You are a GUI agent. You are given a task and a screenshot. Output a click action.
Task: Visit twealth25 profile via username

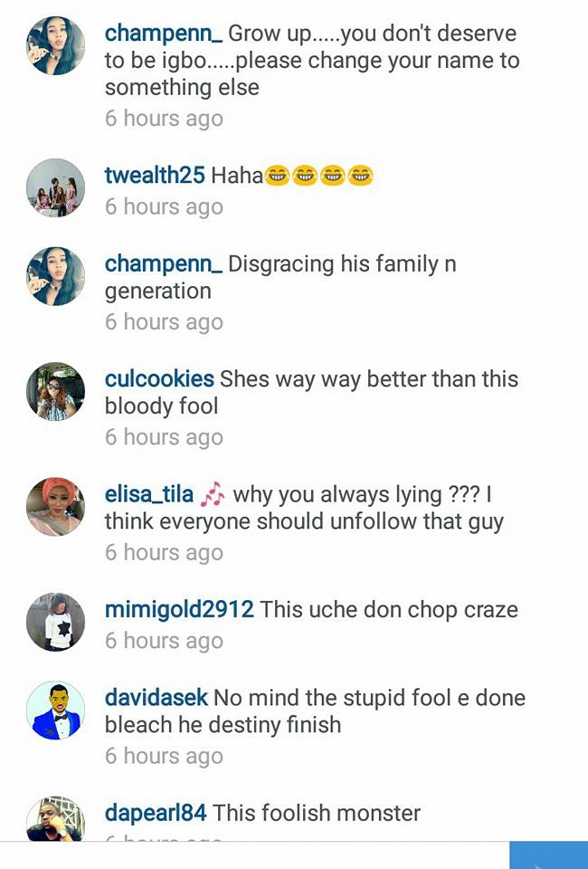coord(155,175)
